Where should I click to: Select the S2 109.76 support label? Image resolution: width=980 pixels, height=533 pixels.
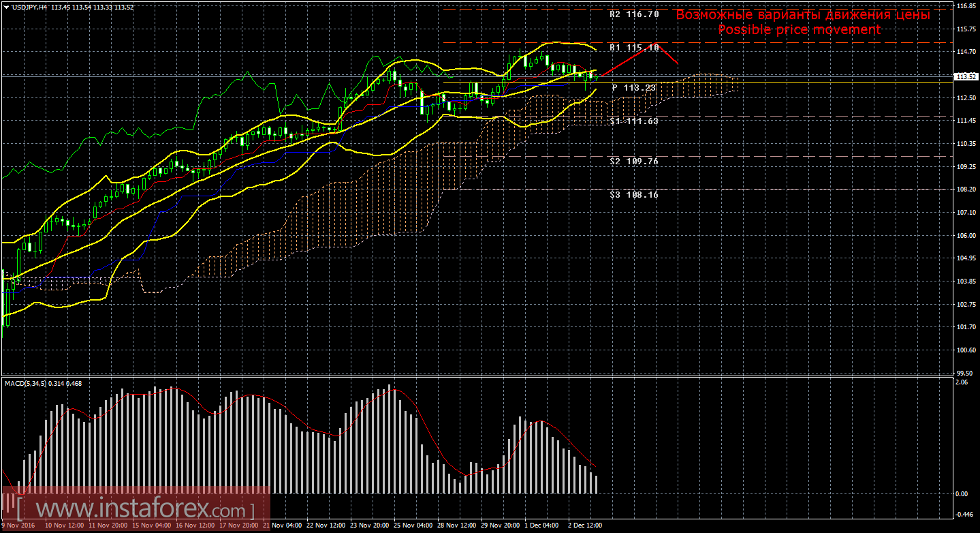pos(634,162)
